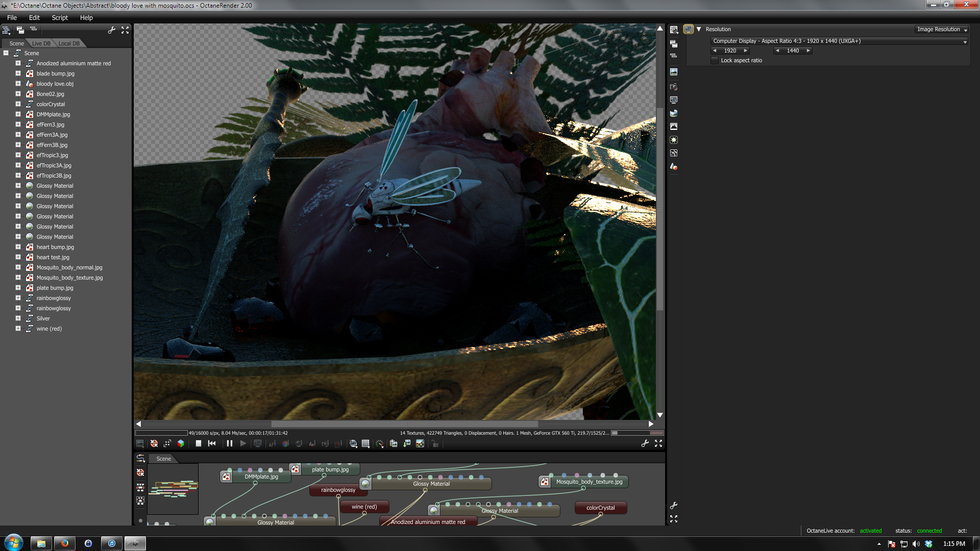The height and width of the screenshot is (551, 980).
Task: Select Bone02.jpg in the outliner
Action: click(x=50, y=94)
